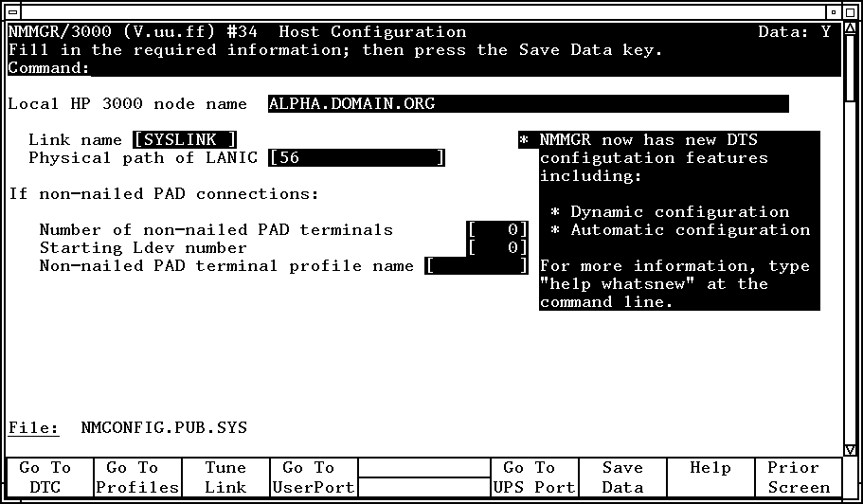Viewport: 863px width, 504px height.
Task: Open Help function key
Action: [x=710, y=477]
